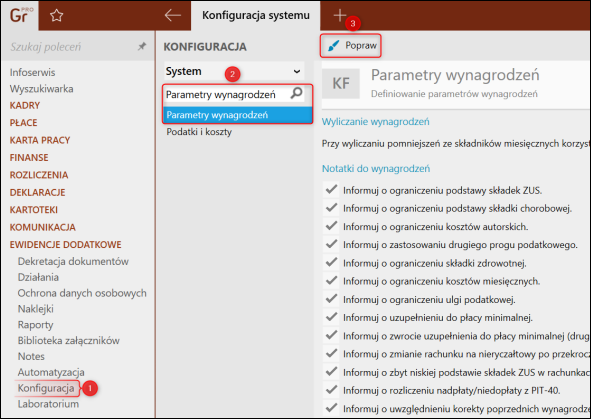Select the Konfiguracja systemu tab
This screenshot has height=419, width=591.
[256, 15]
